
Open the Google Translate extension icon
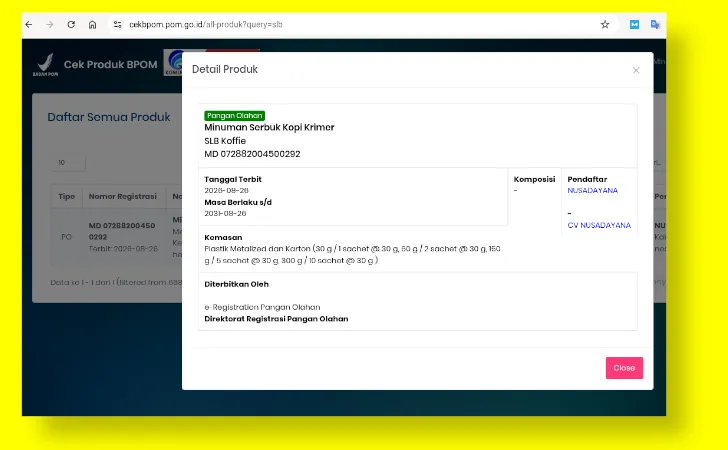point(655,25)
